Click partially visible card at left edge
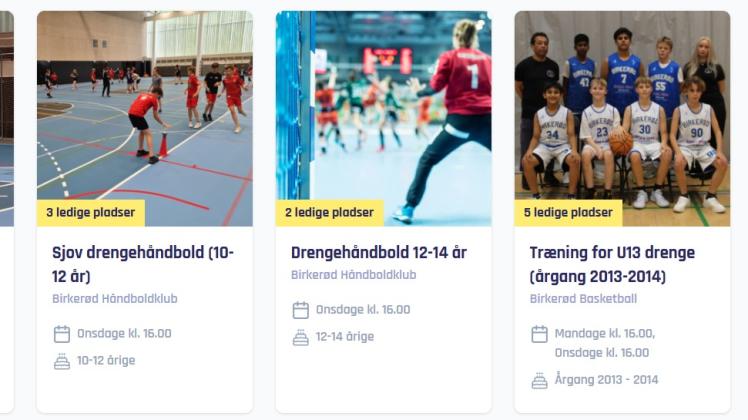The height and width of the screenshot is (420, 748). 7,211
